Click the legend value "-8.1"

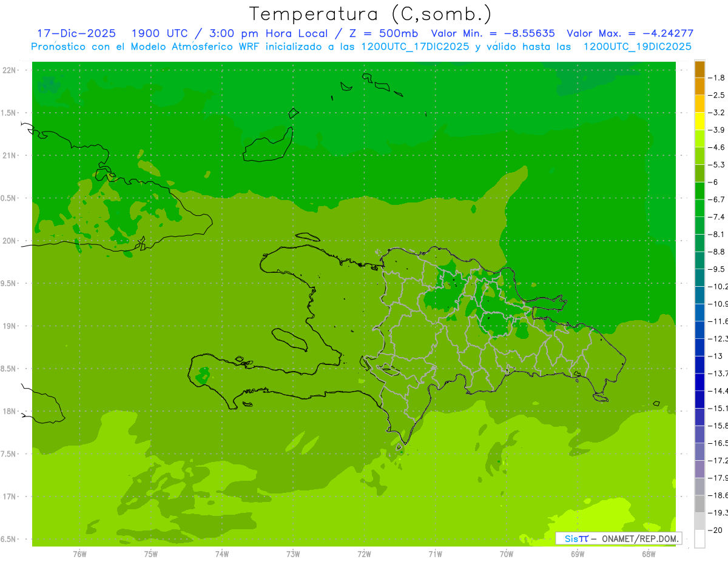pos(716,234)
